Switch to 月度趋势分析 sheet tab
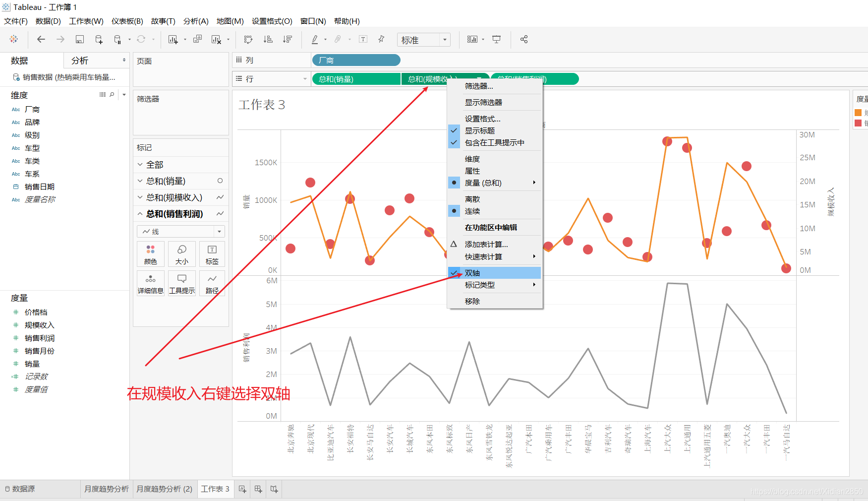The height and width of the screenshot is (501, 868). click(x=107, y=489)
